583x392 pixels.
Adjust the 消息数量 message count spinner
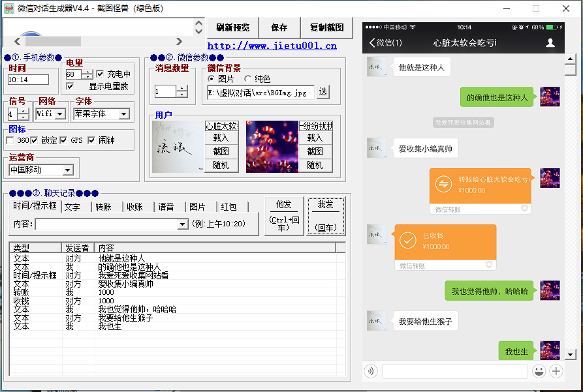tap(181, 91)
